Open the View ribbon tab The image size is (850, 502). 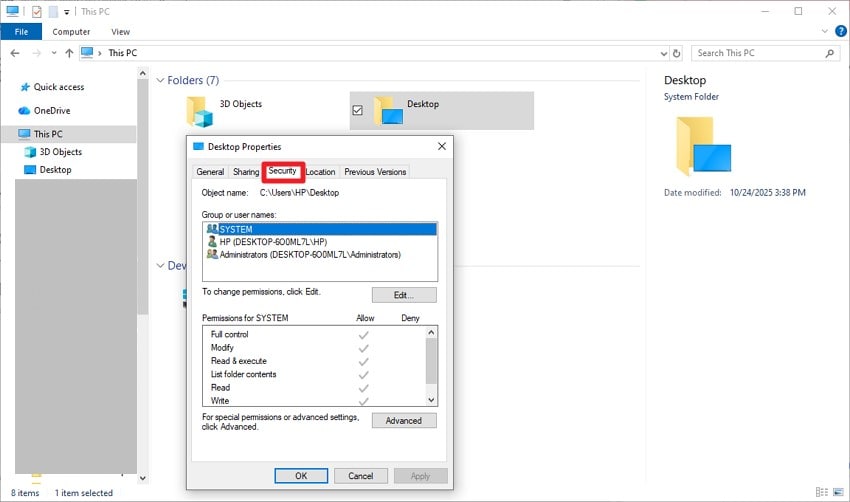(120, 32)
